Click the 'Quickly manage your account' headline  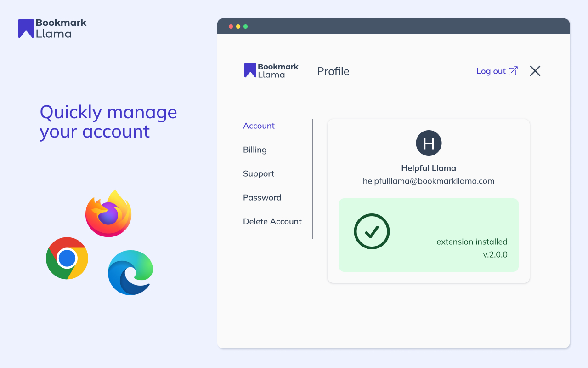click(108, 121)
